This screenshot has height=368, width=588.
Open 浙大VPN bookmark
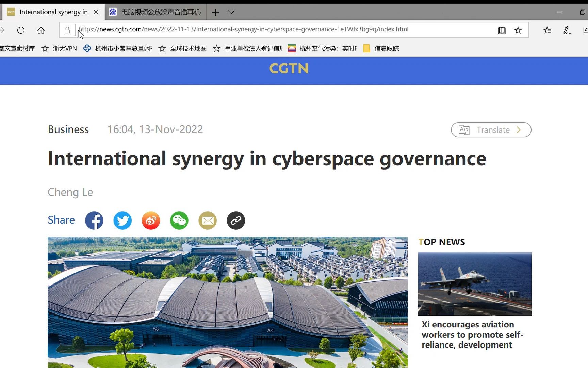pos(59,49)
